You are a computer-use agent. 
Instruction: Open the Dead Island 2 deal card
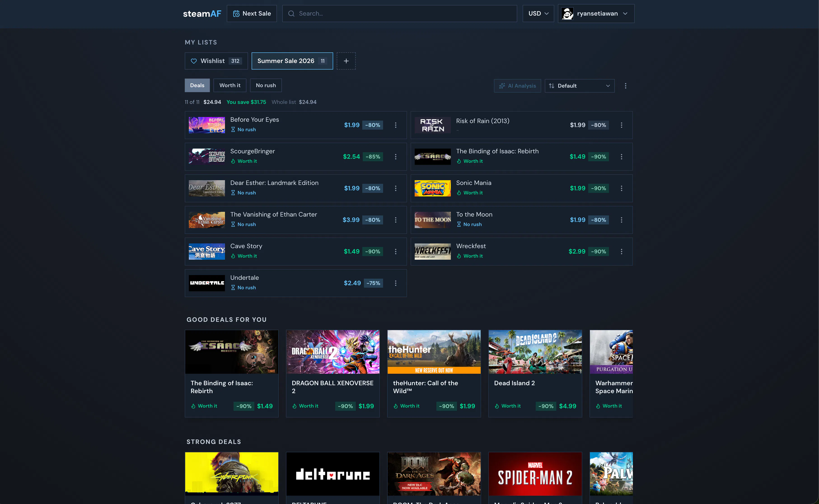click(x=535, y=373)
